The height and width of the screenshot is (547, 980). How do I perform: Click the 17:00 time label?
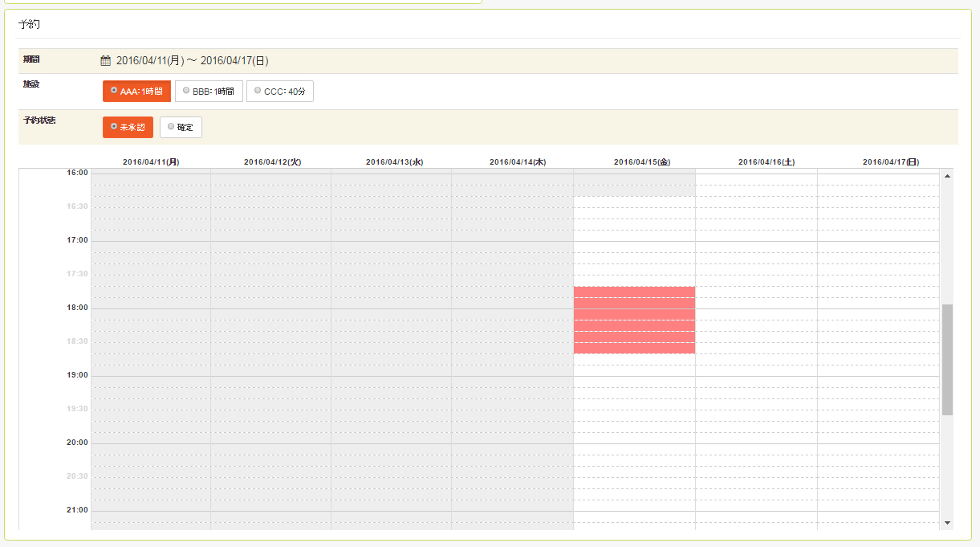point(78,240)
